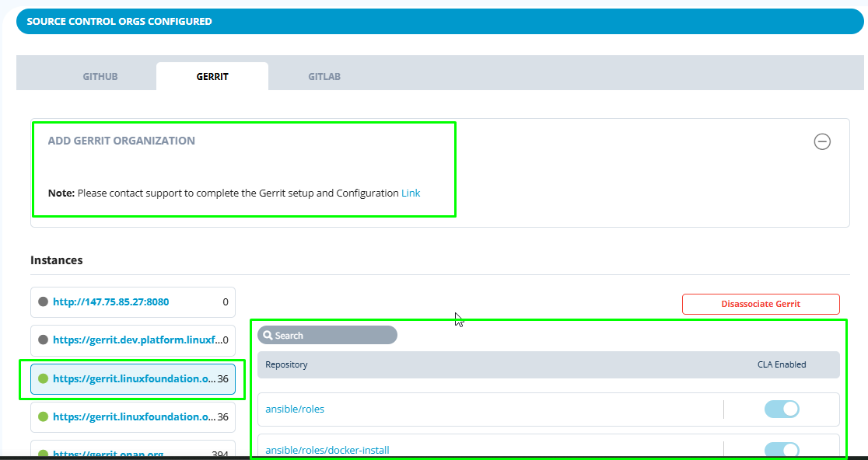Image resolution: width=868 pixels, height=460 pixels.
Task: Disable CLA toggle for ansible/roles
Action: tap(781, 409)
